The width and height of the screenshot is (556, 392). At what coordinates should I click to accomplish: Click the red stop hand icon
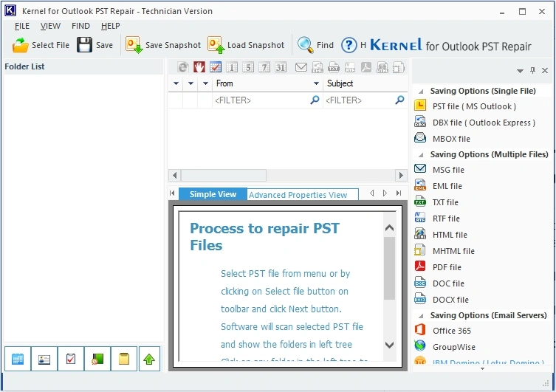(199, 67)
